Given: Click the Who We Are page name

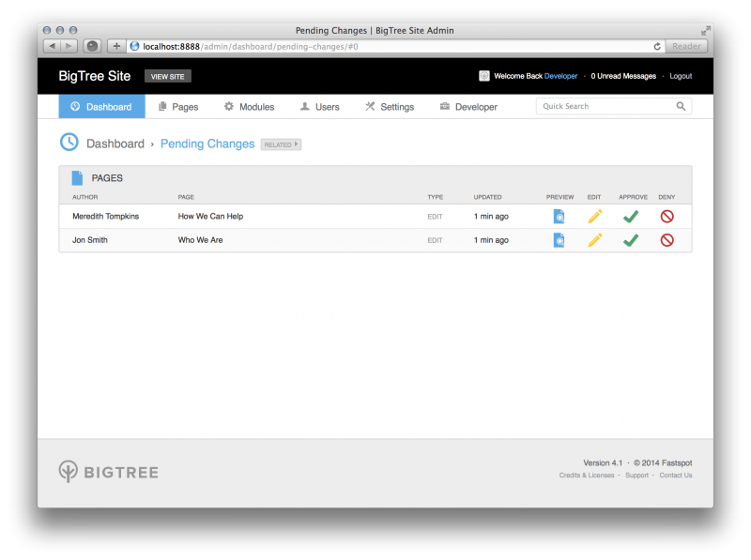Looking at the screenshot, I should coord(200,240).
